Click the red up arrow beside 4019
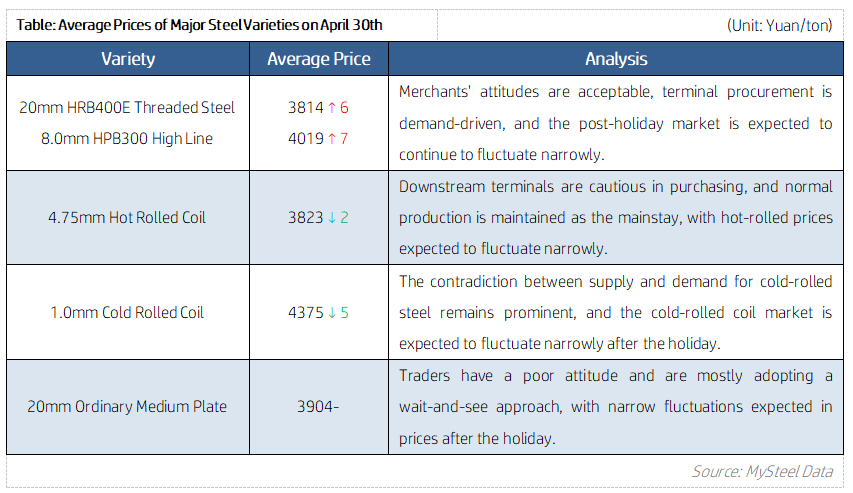Image resolution: width=853 pixels, height=493 pixels. click(331, 138)
